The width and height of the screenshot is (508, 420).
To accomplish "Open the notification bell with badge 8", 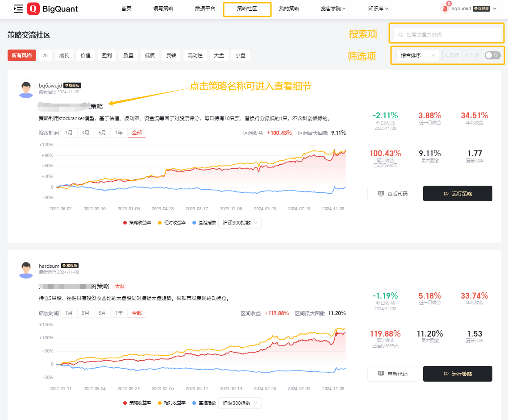I will [445, 8].
